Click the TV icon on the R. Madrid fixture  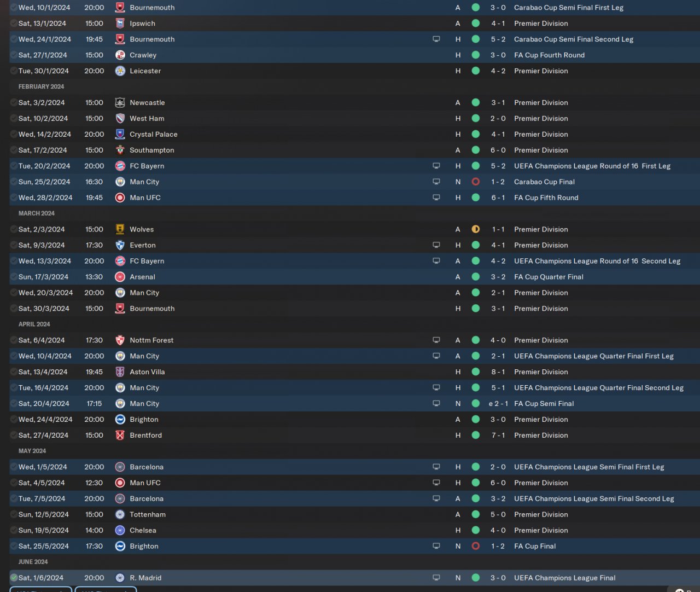[436, 578]
